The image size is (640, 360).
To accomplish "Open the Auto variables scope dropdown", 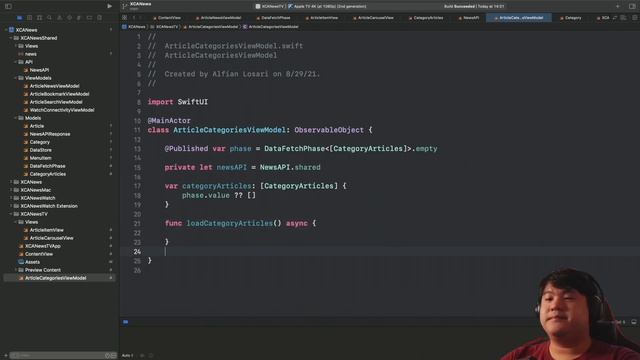I will tap(128, 356).
